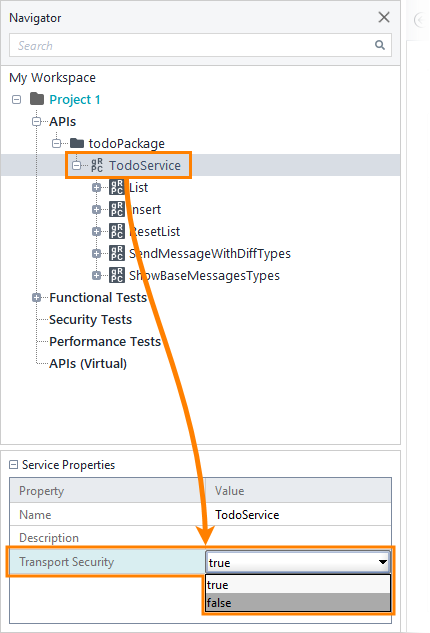Open the Transport Security dropdown arrow

383,562
